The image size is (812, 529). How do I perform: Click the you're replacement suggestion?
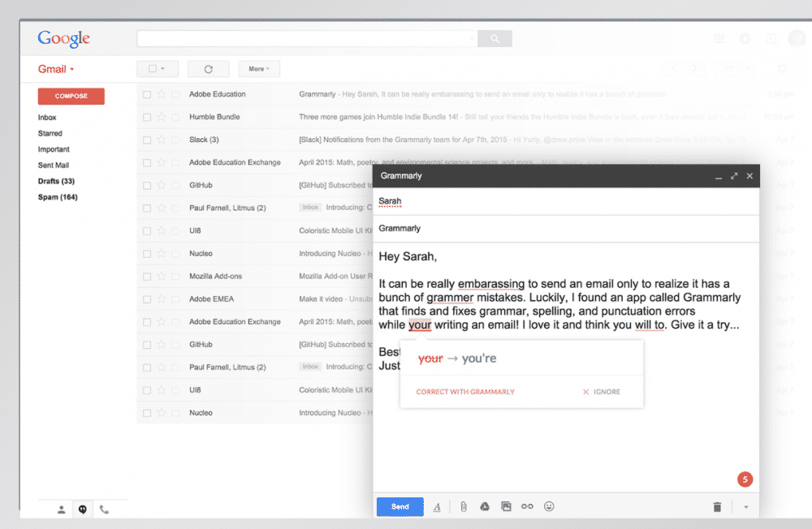pyautogui.click(x=479, y=358)
